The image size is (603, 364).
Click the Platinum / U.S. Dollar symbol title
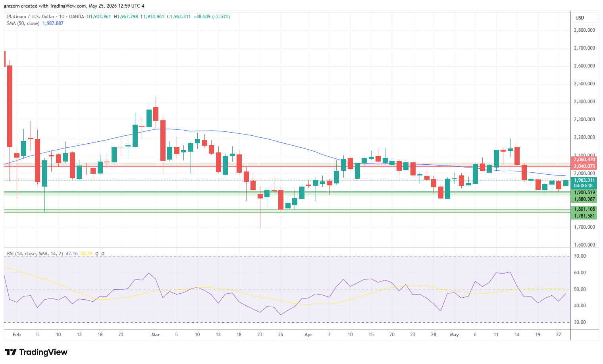31,17
